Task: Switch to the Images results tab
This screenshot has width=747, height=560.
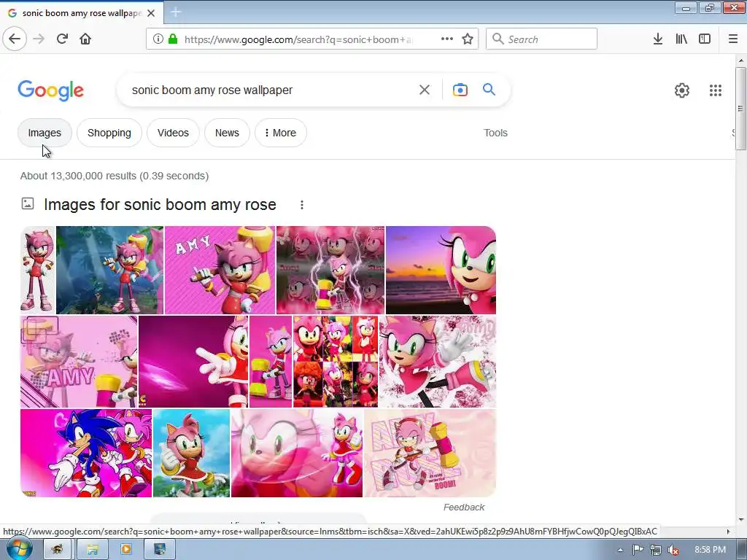Action: tap(44, 133)
